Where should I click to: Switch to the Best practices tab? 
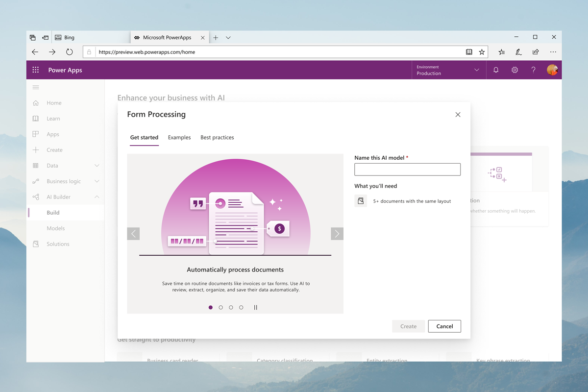point(217,138)
